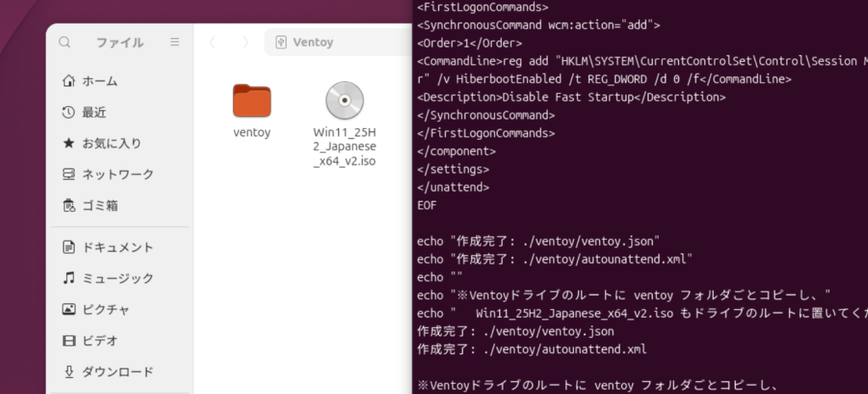Click the home icon in the sidebar
The width and height of the screenshot is (868, 394).
point(69,81)
